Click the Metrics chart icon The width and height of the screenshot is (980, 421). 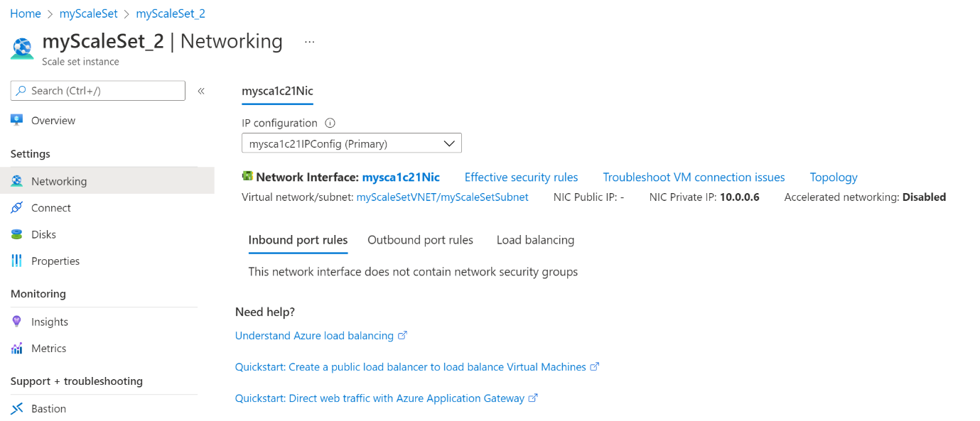pos(17,349)
